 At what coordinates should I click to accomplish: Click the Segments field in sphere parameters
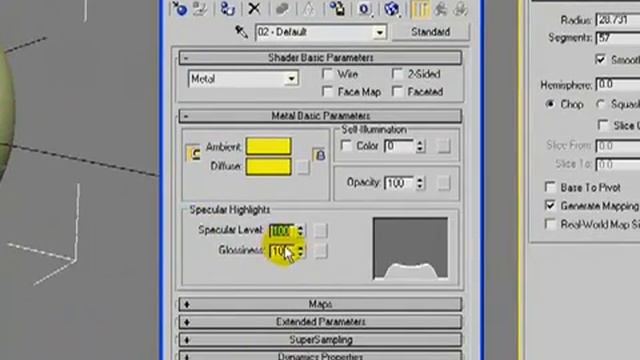618,38
